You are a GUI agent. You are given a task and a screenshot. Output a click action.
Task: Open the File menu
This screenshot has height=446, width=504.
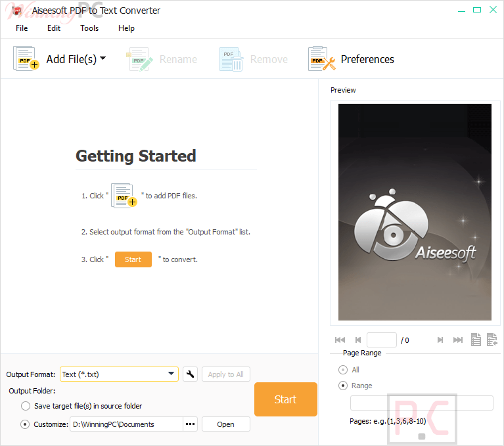pos(22,28)
